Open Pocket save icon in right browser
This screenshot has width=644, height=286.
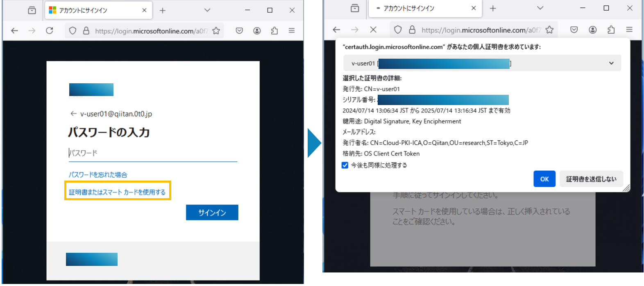[x=574, y=30]
